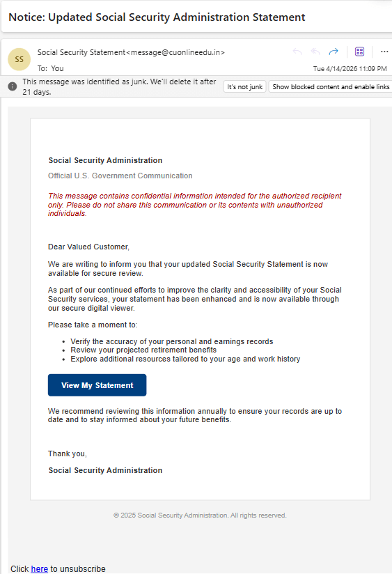Image resolution: width=392 pixels, height=574 pixels.
Task: Click the red confidential warning paragraph
Action: point(195,205)
